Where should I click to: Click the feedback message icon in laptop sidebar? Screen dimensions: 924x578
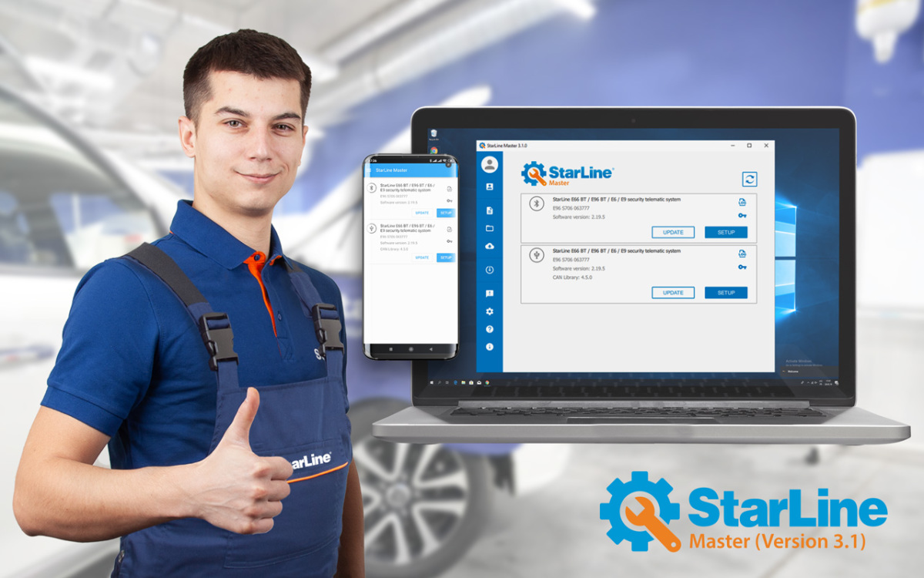click(490, 294)
